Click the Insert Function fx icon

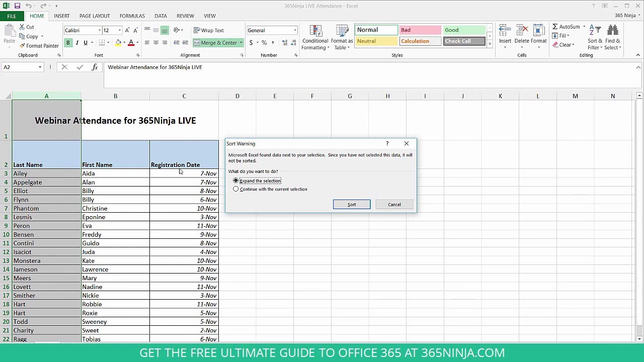pos(95,67)
